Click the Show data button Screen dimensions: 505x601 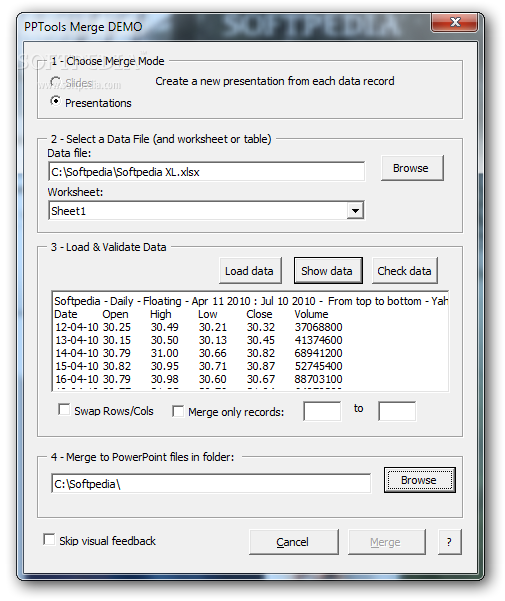[x=328, y=271]
